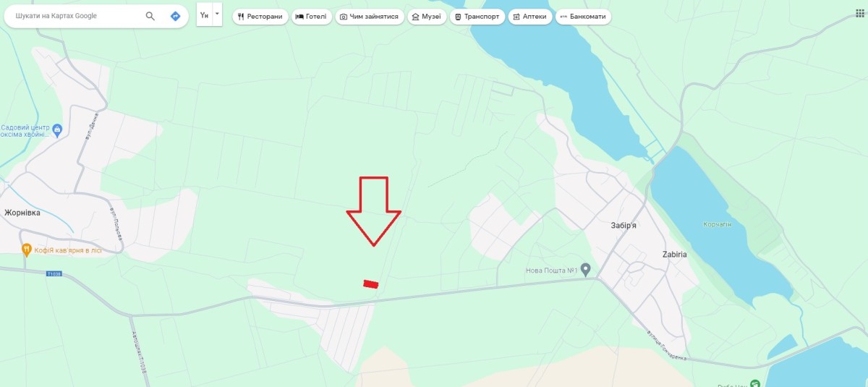Image resolution: width=868 pixels, height=387 pixels.
Task: Click the green marker at bottom edge
Action: tap(755, 383)
